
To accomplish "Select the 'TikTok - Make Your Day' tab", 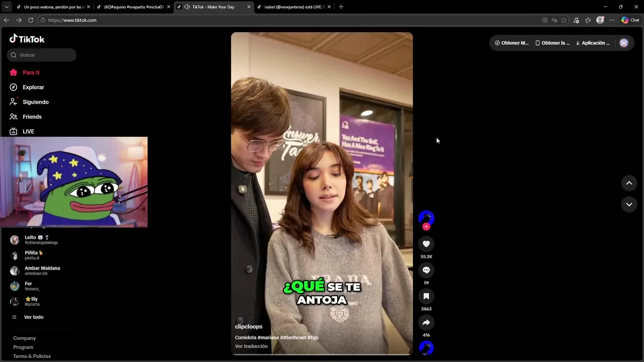I will [213, 7].
